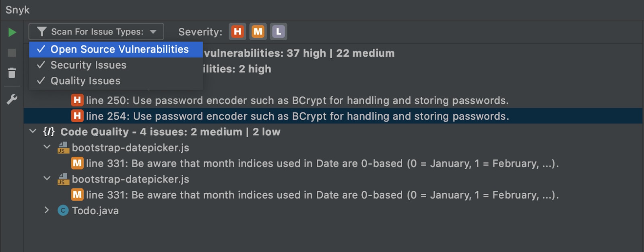
Task: Uncheck Security Issues in the menu
Action: (x=116, y=65)
